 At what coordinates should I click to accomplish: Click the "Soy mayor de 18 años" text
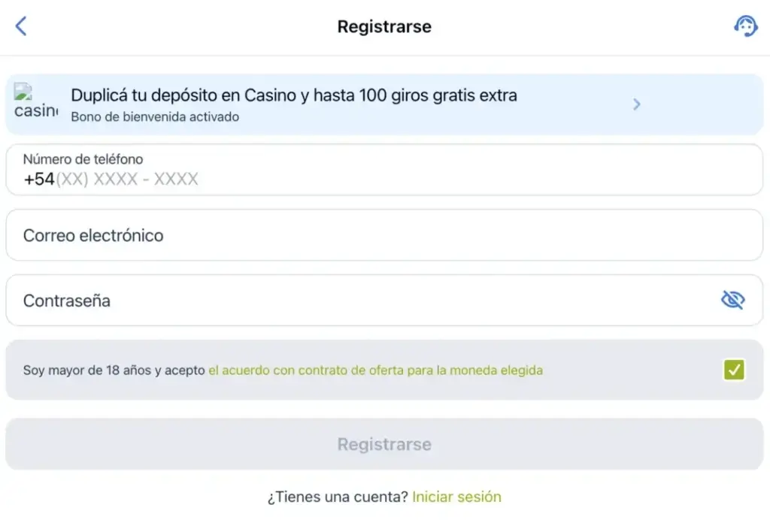coord(114,370)
